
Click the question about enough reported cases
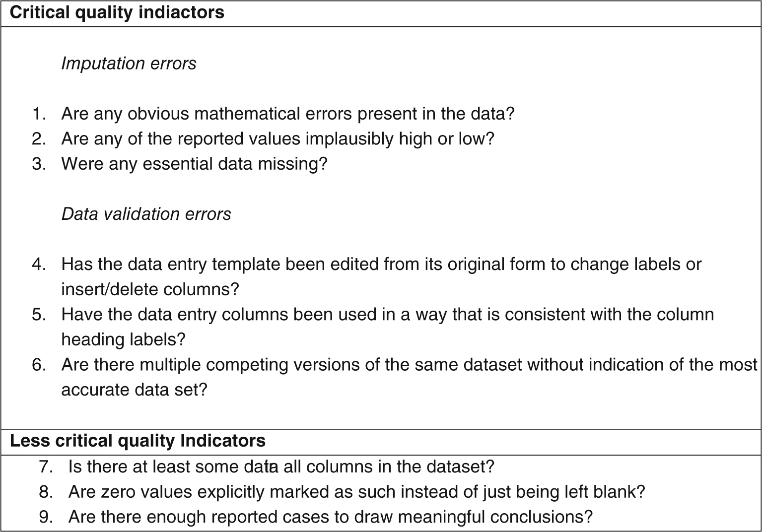(x=330, y=517)
